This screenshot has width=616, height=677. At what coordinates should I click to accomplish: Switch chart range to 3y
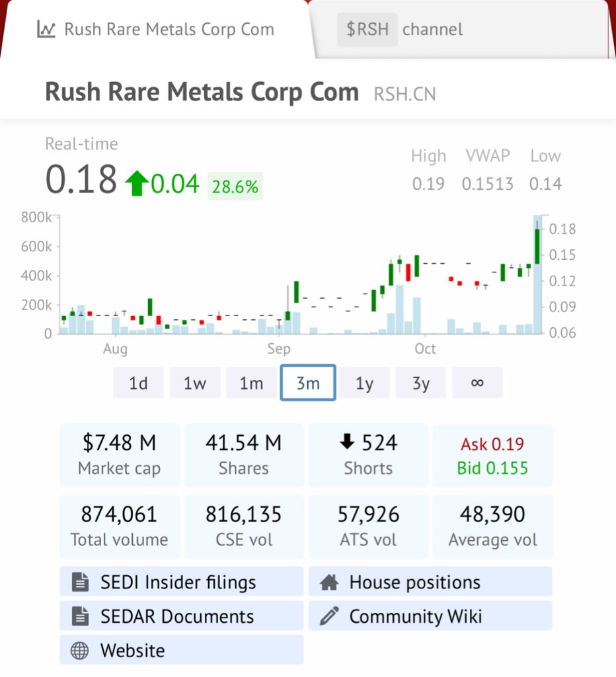coord(421,383)
